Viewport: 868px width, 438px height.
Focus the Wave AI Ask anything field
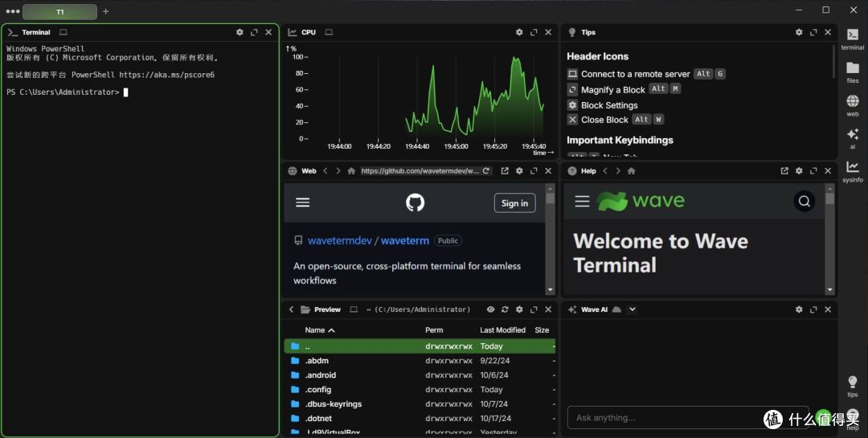[x=687, y=418]
